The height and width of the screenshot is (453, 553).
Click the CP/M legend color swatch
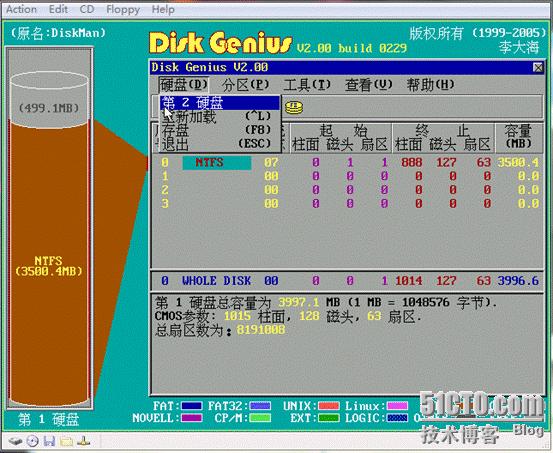coord(260,418)
